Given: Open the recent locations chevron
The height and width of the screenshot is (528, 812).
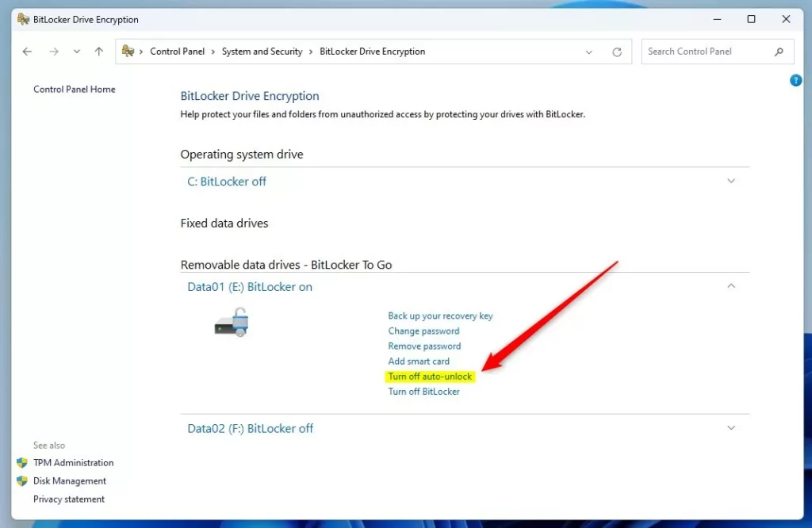Looking at the screenshot, I should (x=77, y=52).
